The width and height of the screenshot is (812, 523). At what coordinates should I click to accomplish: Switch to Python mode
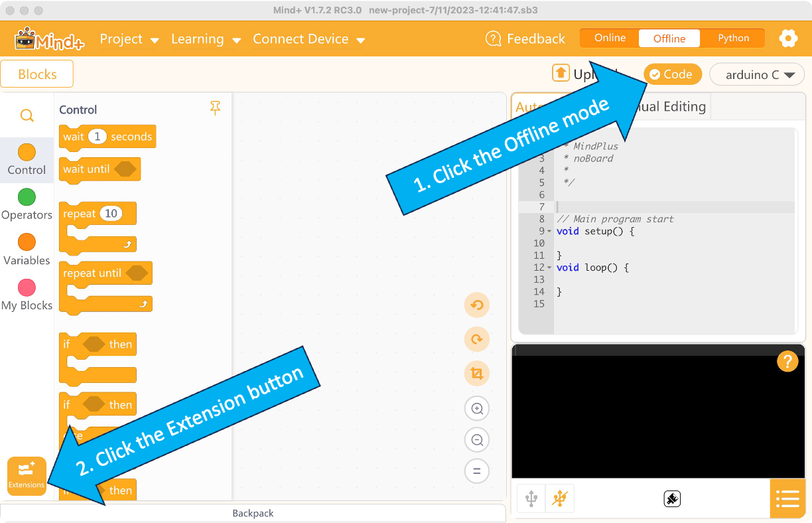point(733,38)
